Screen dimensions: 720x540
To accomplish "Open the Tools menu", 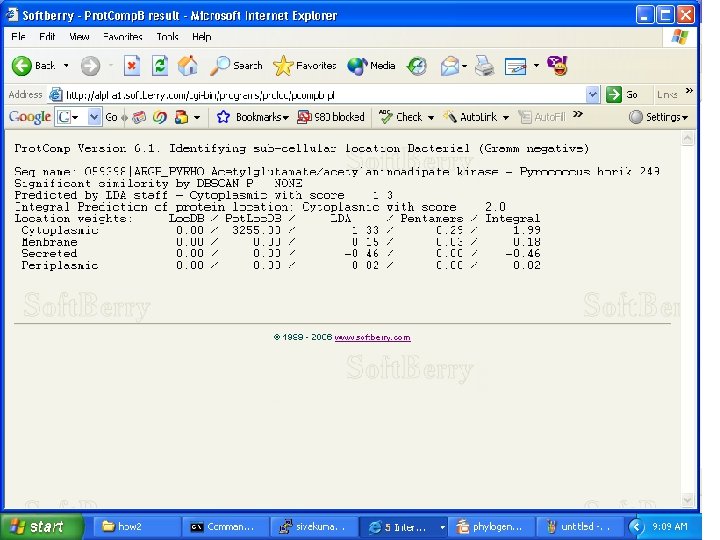I will tap(167, 37).
